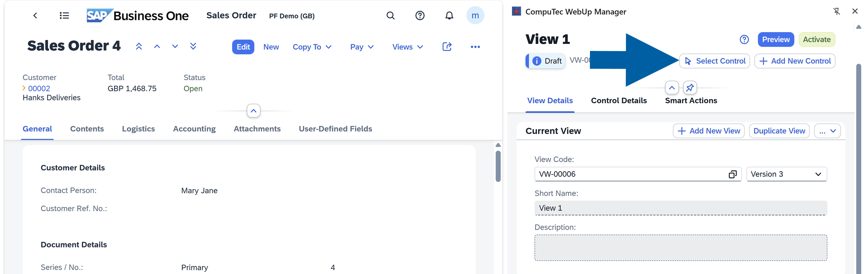Click the Edit button

click(243, 47)
